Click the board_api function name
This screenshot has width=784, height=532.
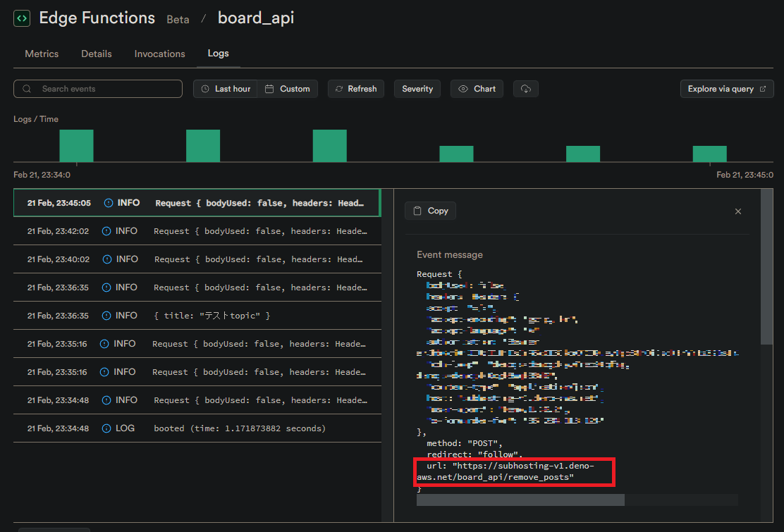256,18
